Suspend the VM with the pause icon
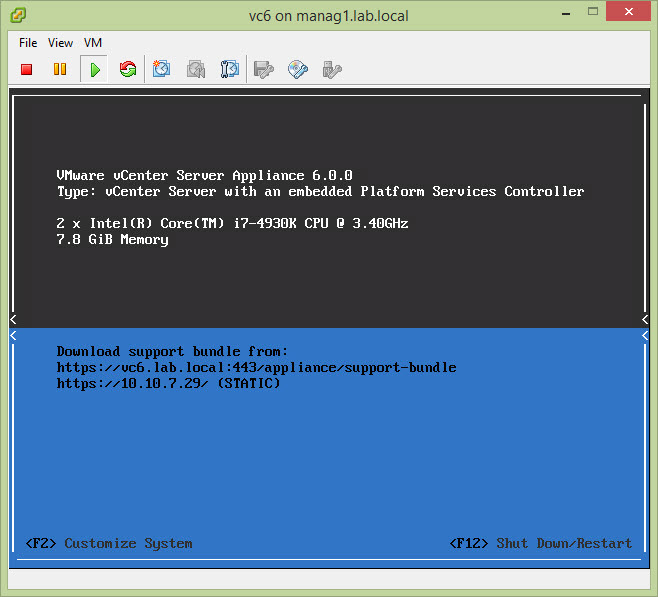658x597 pixels. click(x=60, y=69)
